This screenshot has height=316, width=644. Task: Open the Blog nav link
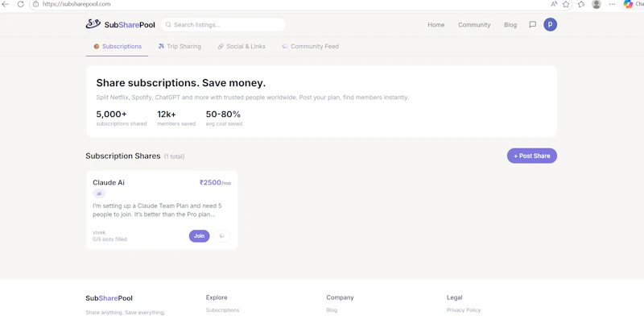[x=510, y=25]
